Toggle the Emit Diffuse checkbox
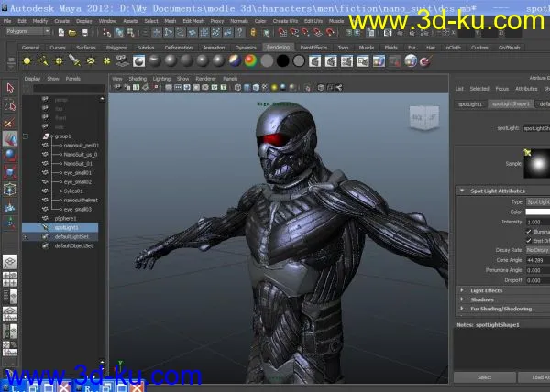 [x=527, y=241]
